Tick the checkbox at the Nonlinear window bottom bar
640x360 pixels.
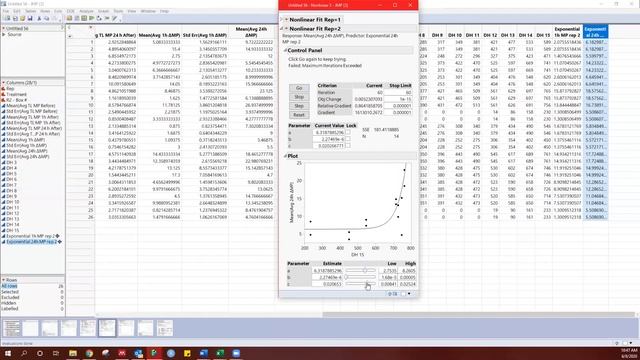pos(403,293)
